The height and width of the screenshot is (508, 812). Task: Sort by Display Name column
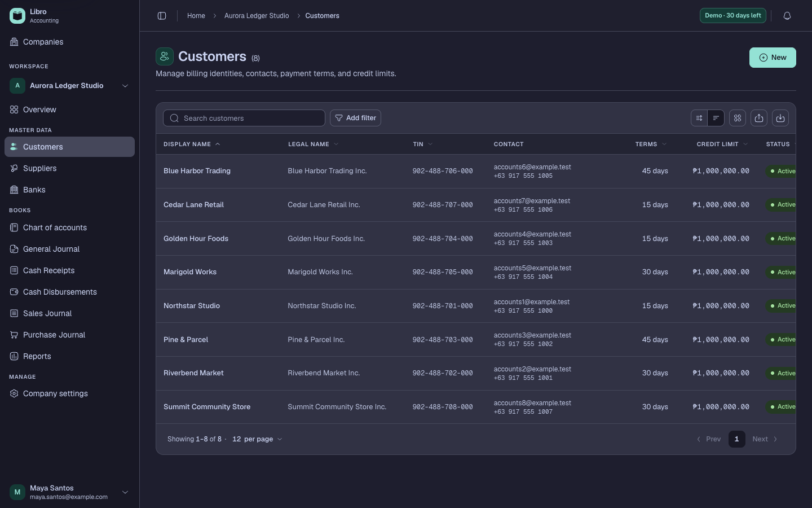(x=192, y=144)
